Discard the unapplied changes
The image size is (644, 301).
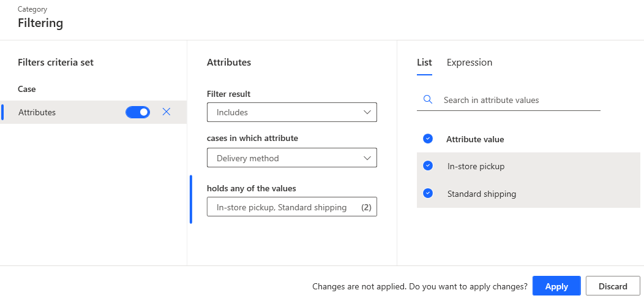(x=613, y=286)
